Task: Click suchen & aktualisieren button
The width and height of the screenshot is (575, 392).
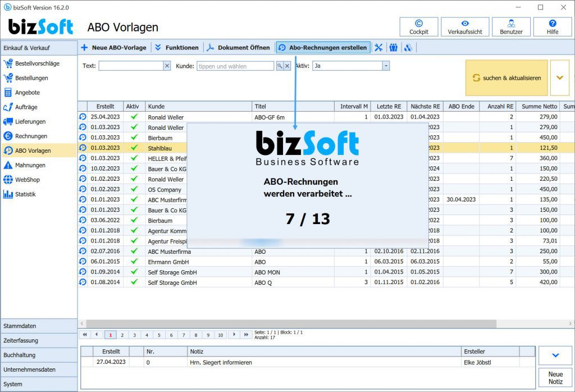Action: pos(506,78)
